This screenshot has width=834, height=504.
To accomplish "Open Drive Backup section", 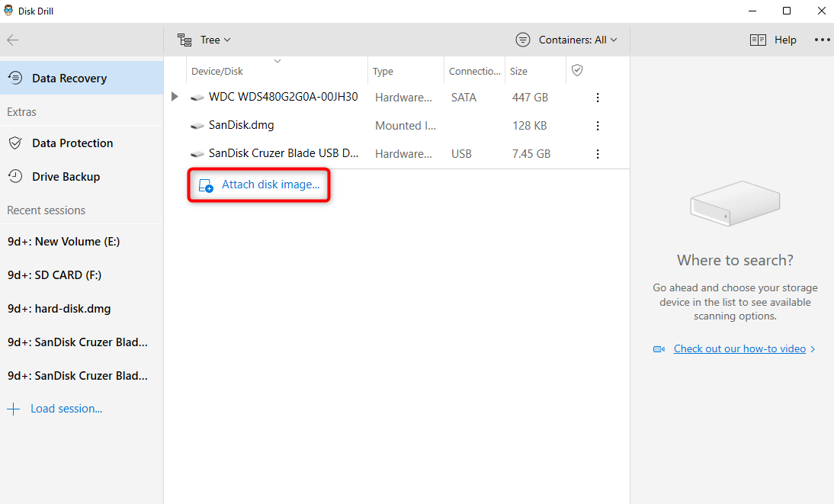I will [x=66, y=177].
